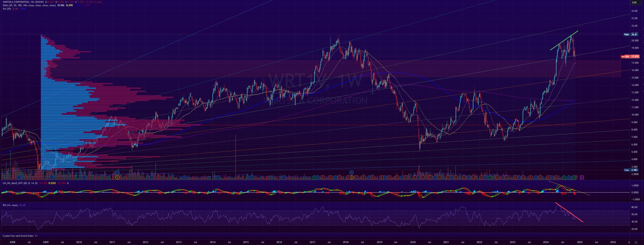Viewport: 644px width, 245px height.
Task: Click the 2020 label on time axis
Action: point(413,242)
